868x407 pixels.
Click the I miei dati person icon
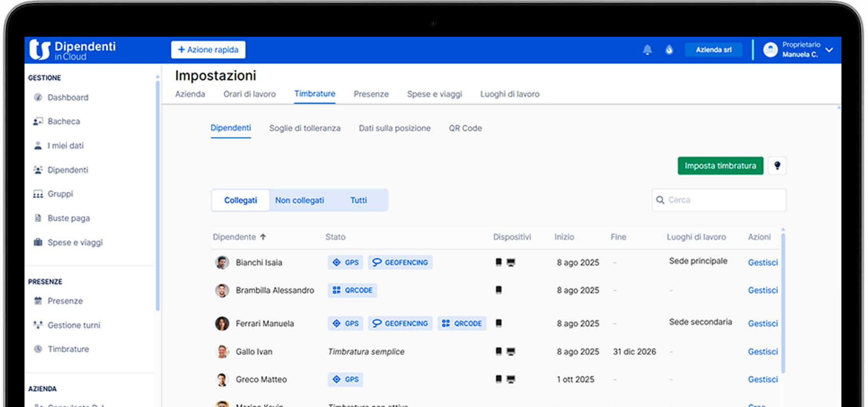(38, 146)
